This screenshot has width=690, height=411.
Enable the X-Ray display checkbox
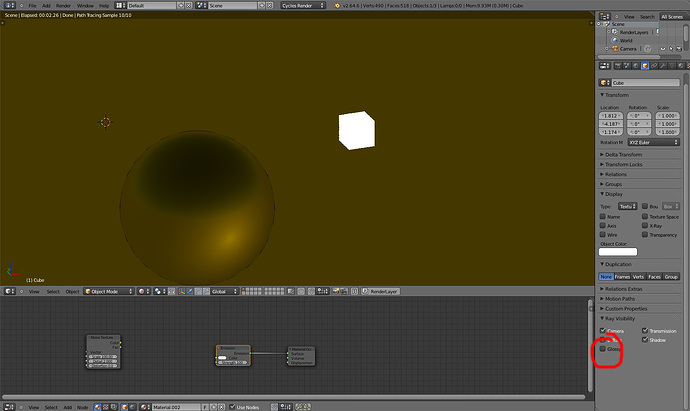pyautogui.click(x=645, y=225)
